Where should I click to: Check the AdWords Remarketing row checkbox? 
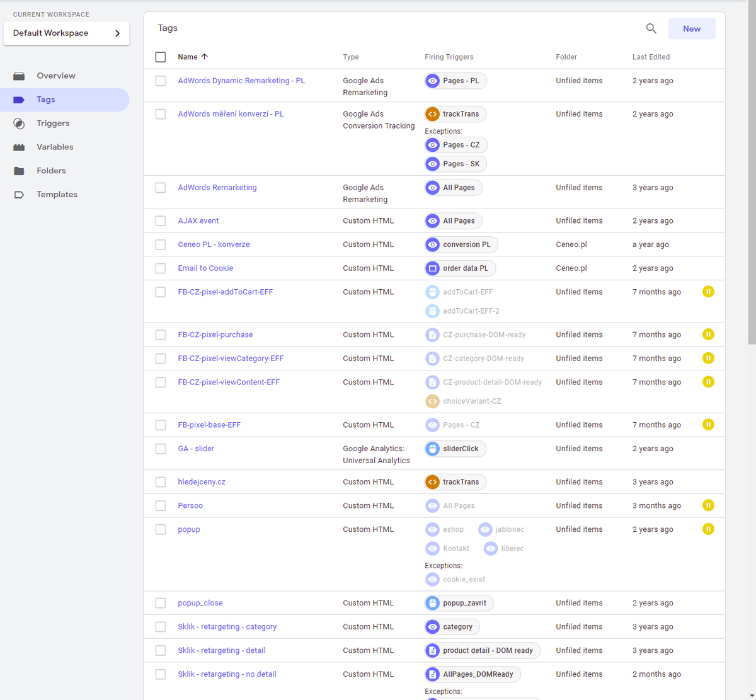(161, 188)
